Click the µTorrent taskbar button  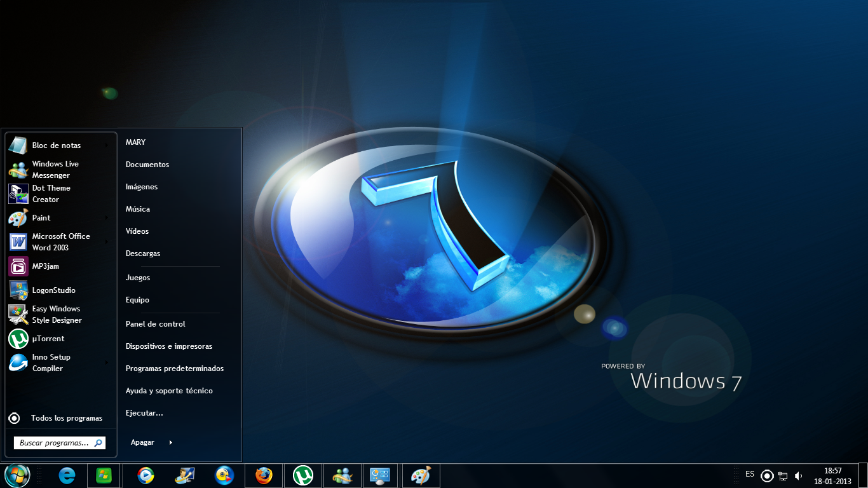click(303, 475)
